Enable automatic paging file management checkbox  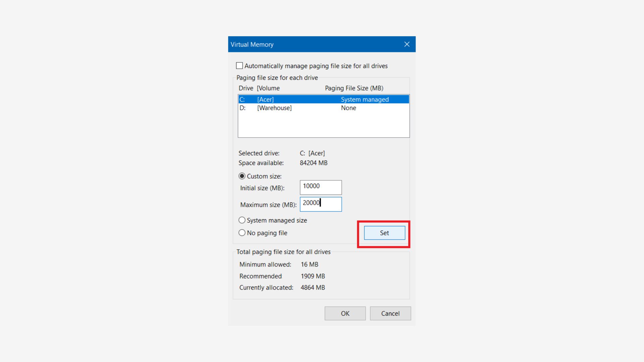click(x=239, y=66)
